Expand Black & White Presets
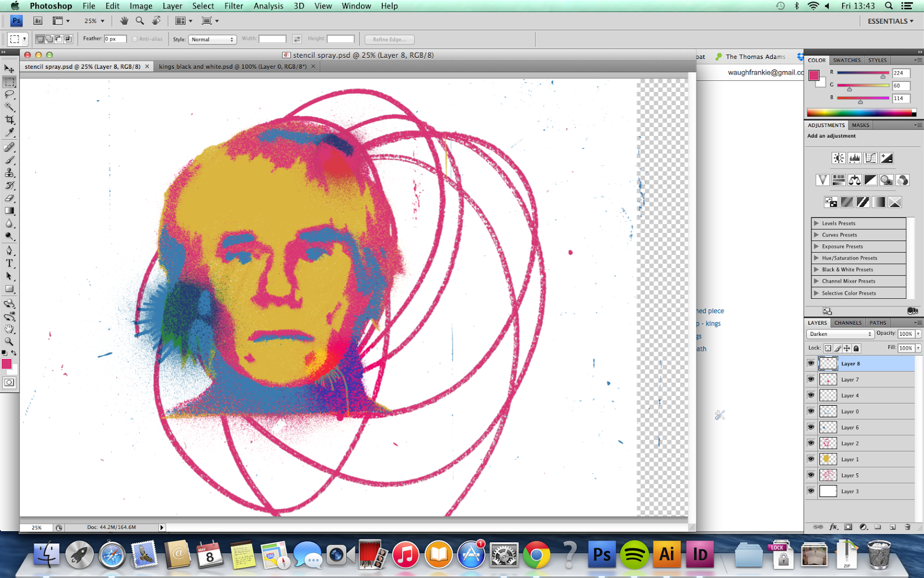Image resolution: width=924 pixels, height=578 pixels. 817,269
